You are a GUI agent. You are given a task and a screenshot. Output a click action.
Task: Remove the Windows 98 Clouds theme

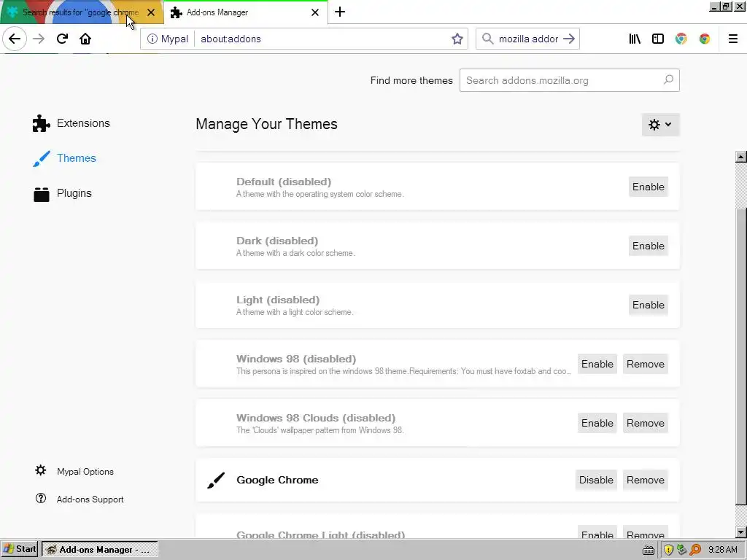[645, 423]
